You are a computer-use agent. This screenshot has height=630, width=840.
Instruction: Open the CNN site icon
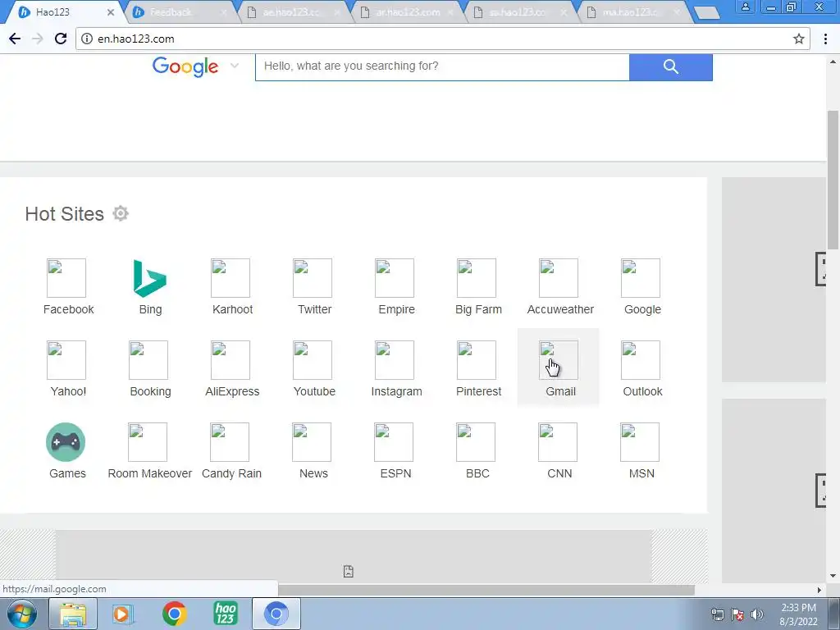557,442
